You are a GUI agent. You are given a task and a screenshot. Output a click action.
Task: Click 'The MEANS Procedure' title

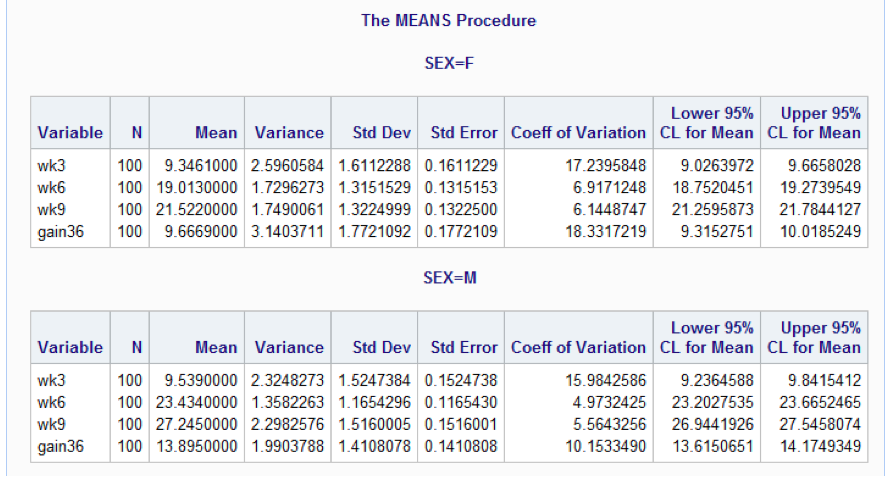[448, 21]
